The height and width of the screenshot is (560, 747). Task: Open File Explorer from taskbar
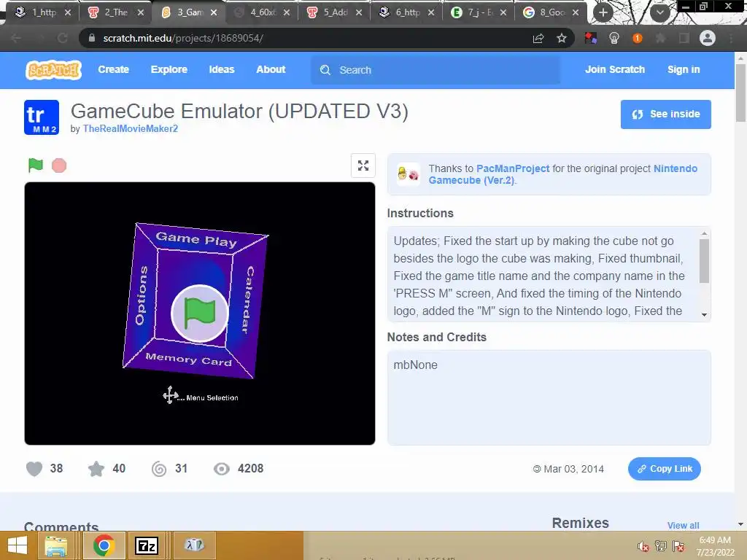[x=55, y=545]
